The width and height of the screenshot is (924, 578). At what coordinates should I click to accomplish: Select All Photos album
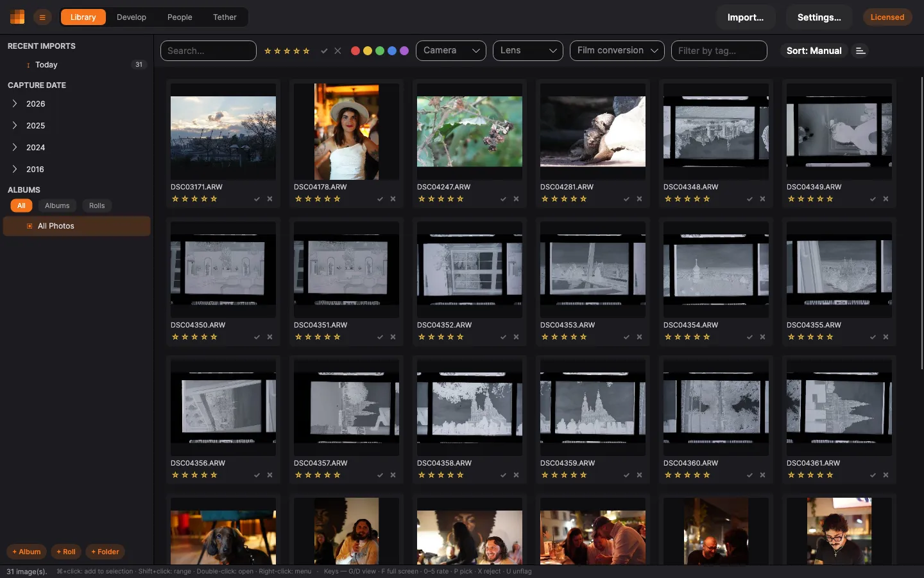[x=77, y=226]
